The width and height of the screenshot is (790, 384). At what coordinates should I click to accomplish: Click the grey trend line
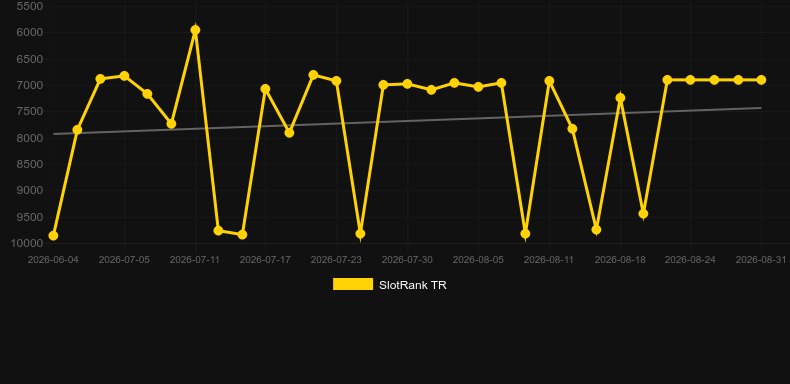pyautogui.click(x=407, y=121)
